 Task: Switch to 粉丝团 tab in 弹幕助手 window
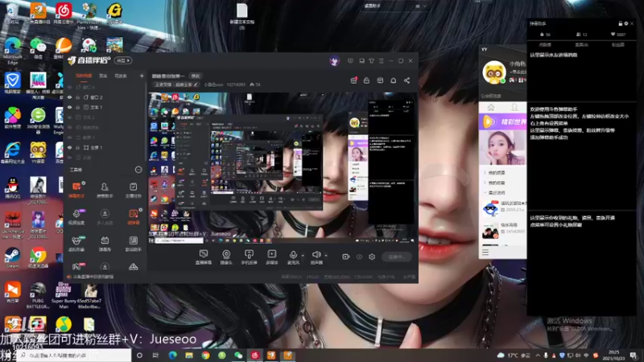click(617, 45)
